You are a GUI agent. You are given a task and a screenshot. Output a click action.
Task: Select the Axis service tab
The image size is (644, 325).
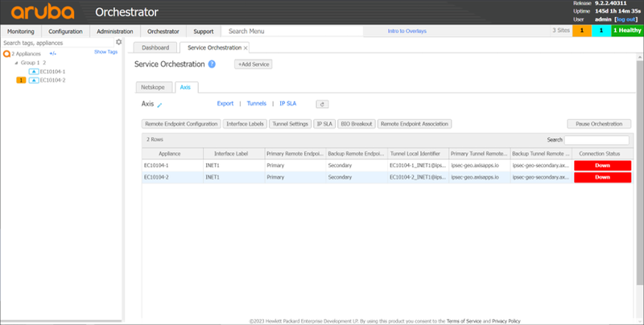(185, 88)
